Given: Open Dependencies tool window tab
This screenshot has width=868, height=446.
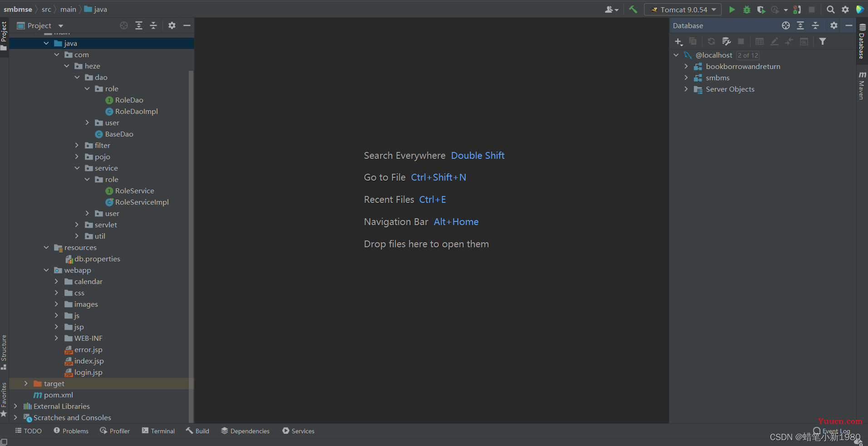Looking at the screenshot, I should click(245, 431).
